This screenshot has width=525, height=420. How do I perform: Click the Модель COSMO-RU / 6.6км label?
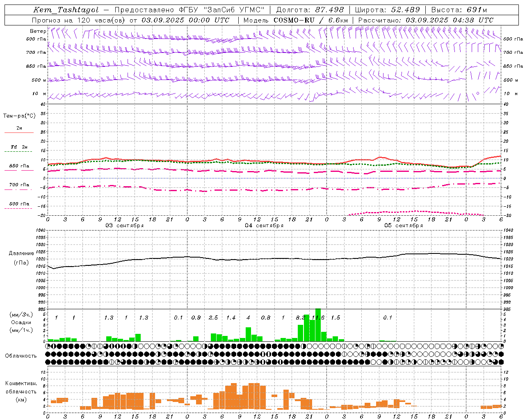(x=296, y=20)
